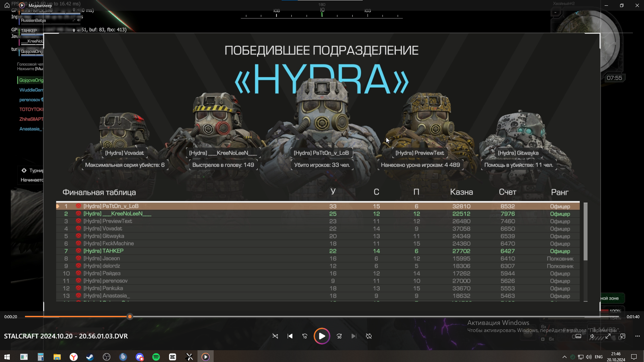Open Windows Start menu

coord(7,357)
